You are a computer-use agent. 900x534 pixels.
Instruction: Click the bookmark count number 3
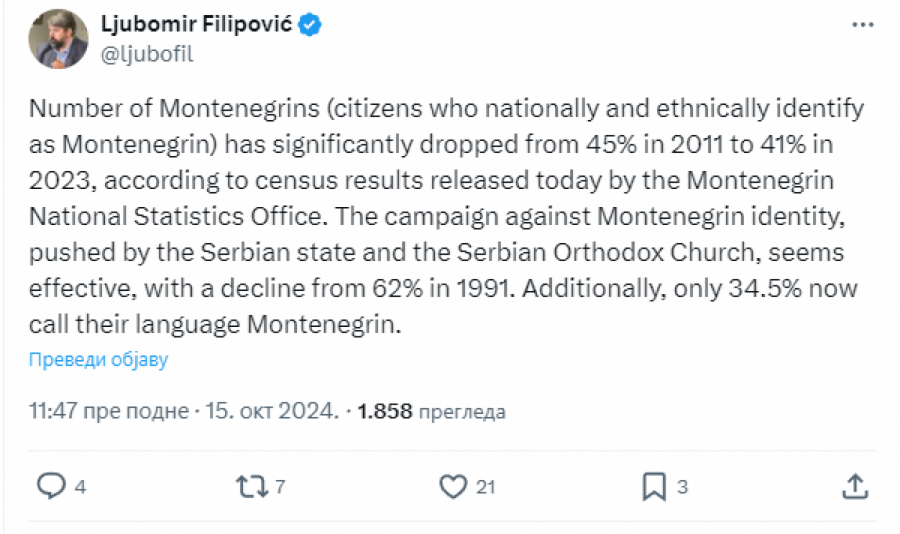(x=682, y=487)
